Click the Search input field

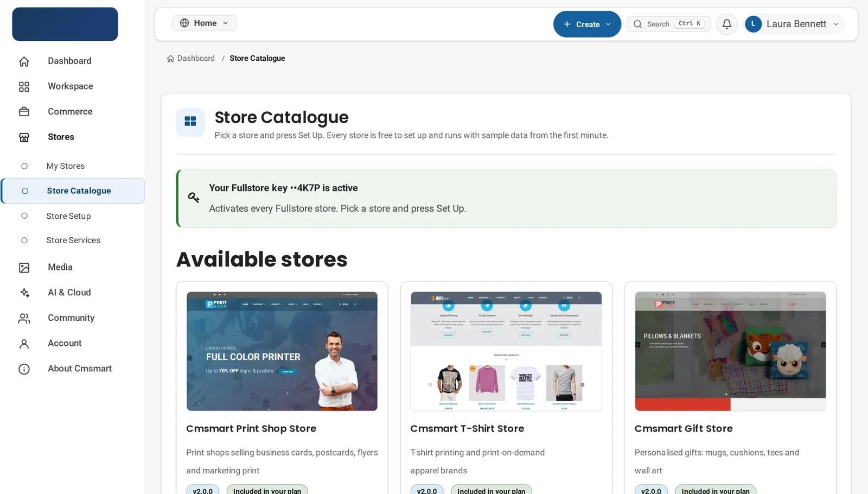pyautogui.click(x=668, y=24)
